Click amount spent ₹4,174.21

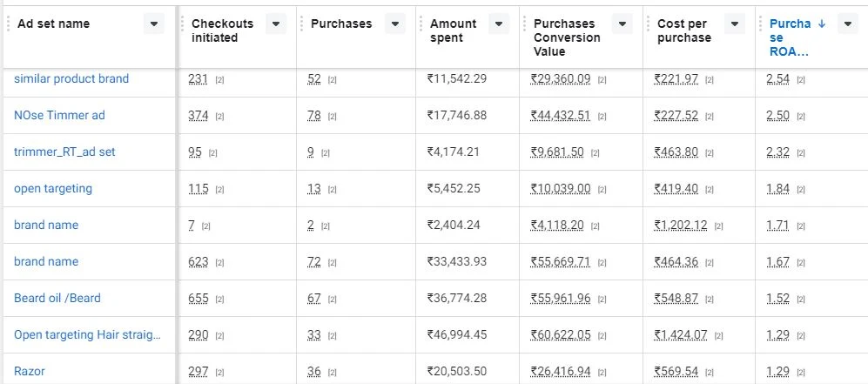click(454, 152)
